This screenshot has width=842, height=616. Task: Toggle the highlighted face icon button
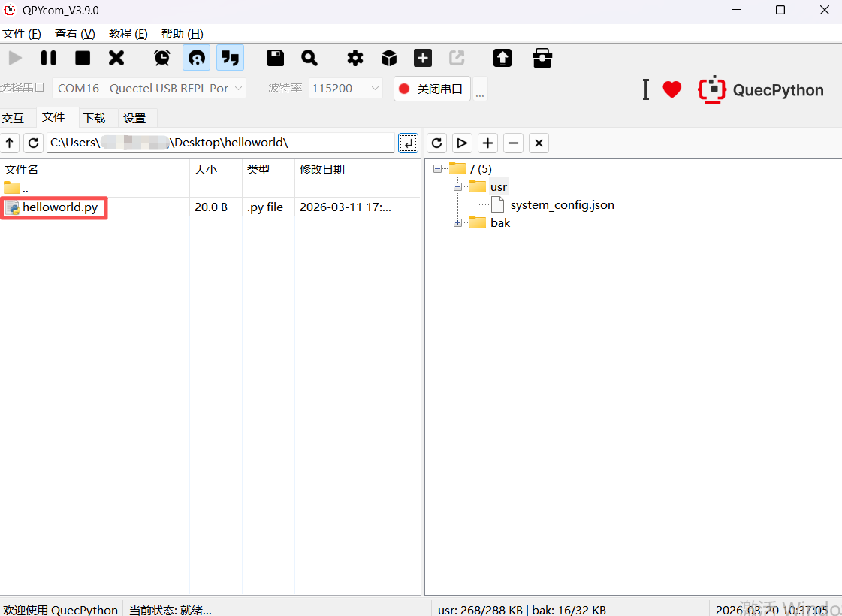196,58
